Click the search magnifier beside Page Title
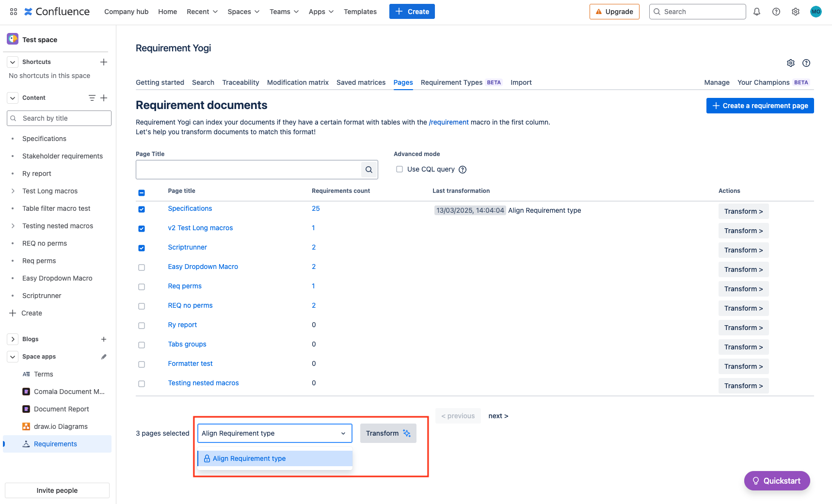The width and height of the screenshot is (832, 504). [x=369, y=170]
